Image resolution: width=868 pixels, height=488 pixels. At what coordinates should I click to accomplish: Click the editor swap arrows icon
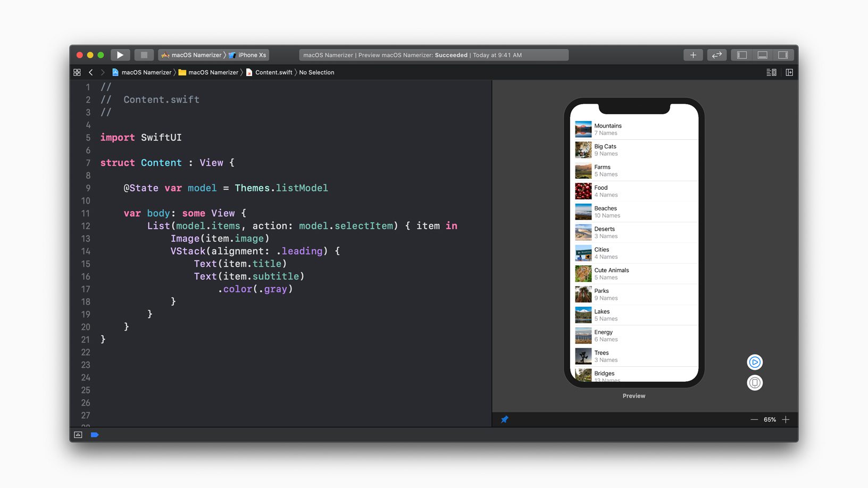(716, 55)
